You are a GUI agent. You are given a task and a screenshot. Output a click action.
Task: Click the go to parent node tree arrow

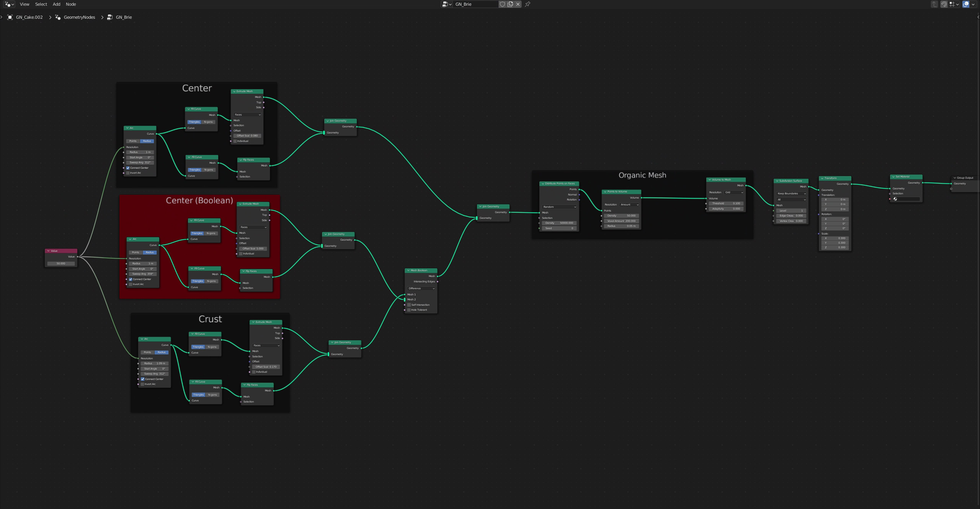click(x=934, y=4)
